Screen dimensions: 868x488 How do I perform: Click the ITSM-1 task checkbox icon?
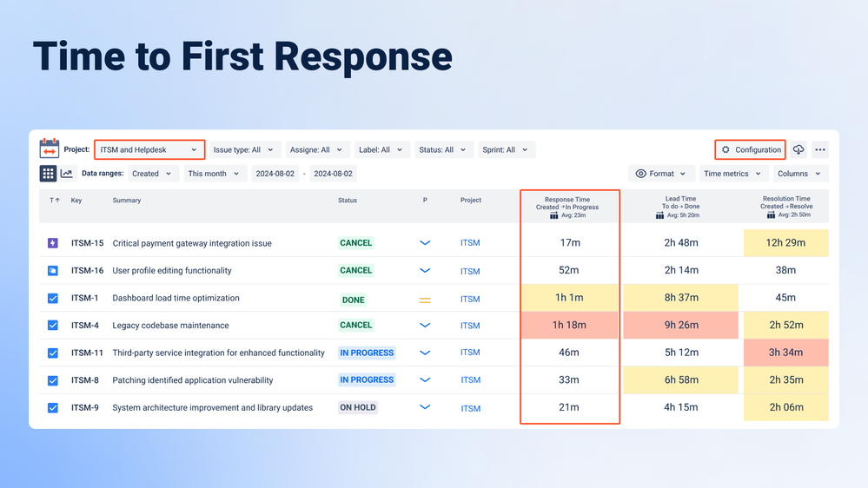(x=53, y=298)
